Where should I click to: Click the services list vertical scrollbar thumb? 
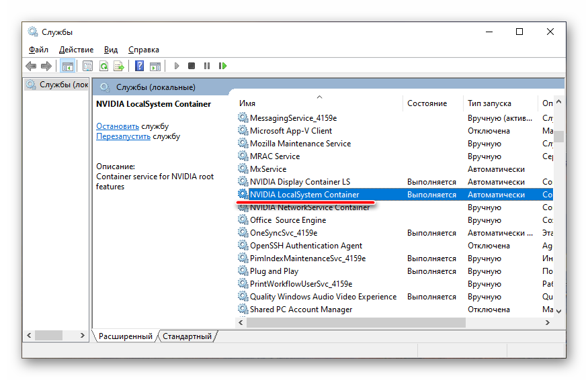(558, 136)
